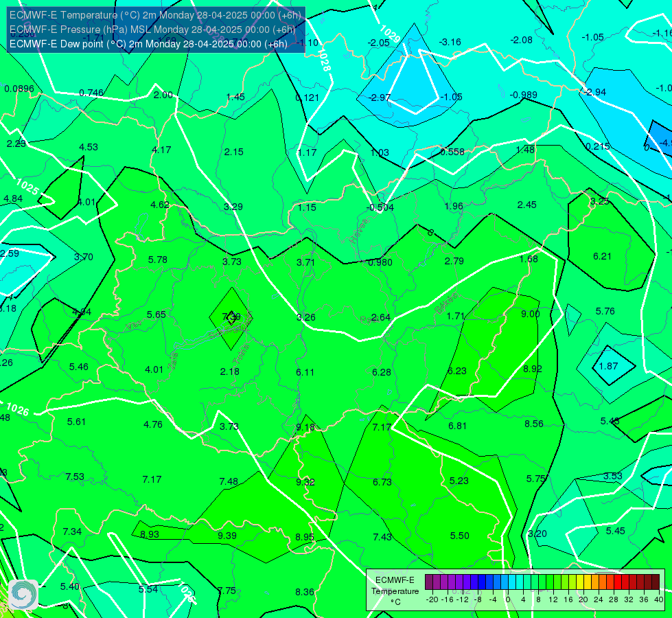Viewport: 672px width, 618px height.
Task: Click the map value 4.62
Action: coord(160,205)
